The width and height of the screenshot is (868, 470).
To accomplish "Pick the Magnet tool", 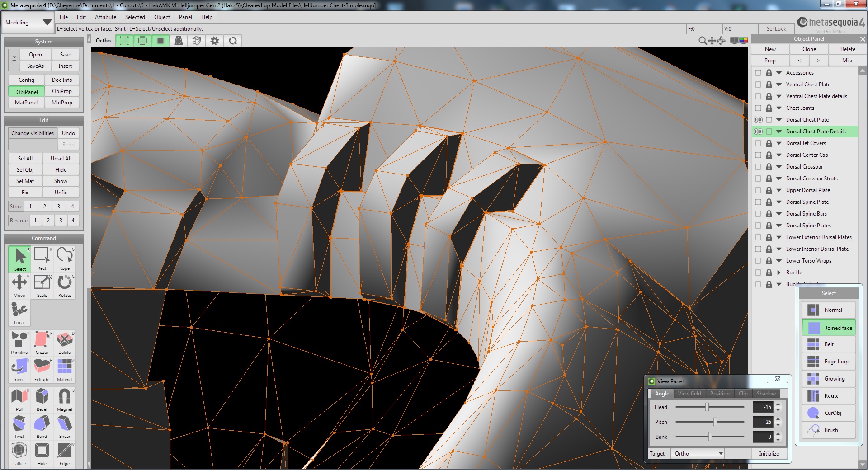I will pyautogui.click(x=65, y=399).
